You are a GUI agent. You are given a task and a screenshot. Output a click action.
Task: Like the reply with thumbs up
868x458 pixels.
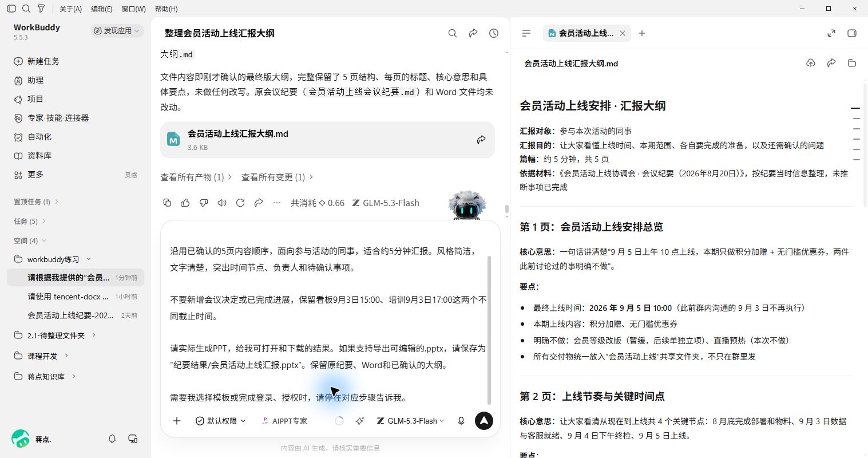pyautogui.click(x=185, y=203)
